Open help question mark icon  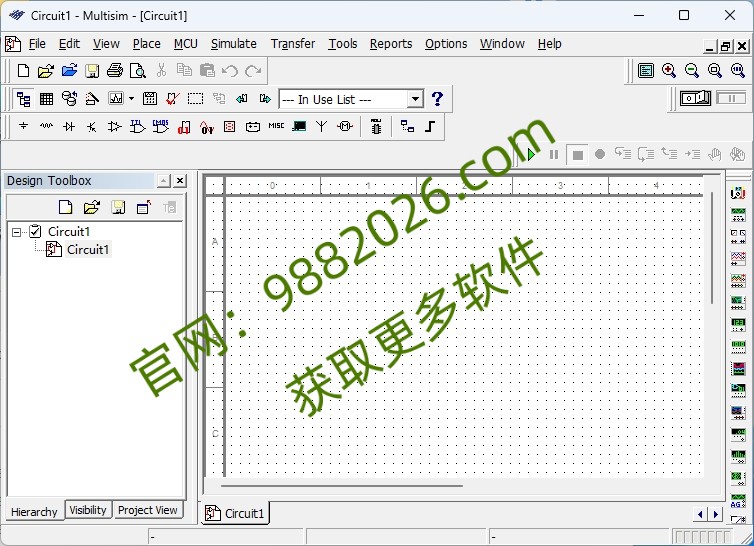(x=437, y=99)
